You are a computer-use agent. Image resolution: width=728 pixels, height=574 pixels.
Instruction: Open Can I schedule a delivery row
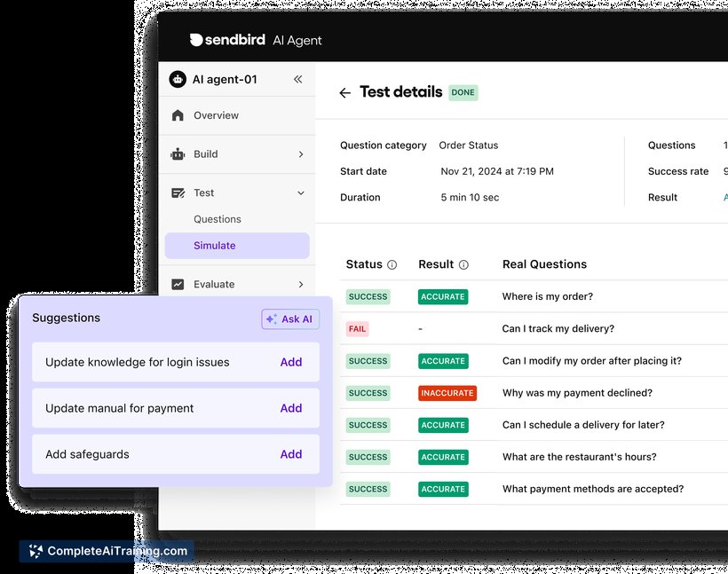(x=534, y=425)
